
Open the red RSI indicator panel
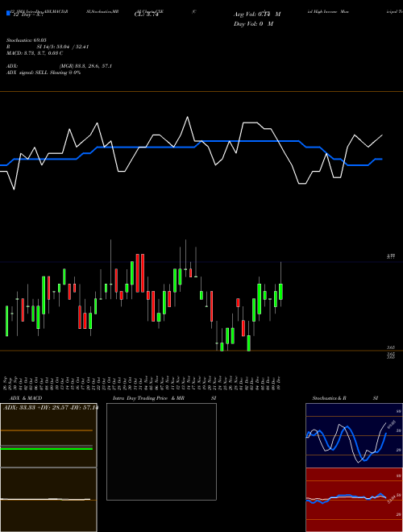pos(354,500)
